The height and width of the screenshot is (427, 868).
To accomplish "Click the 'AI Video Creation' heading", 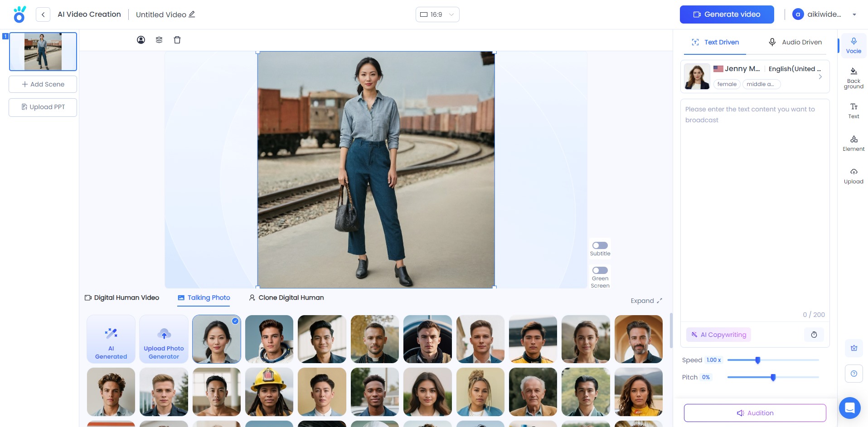I will (89, 14).
